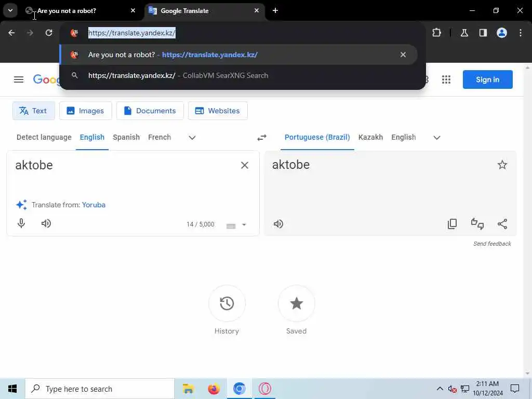The image size is (532, 399).
Task: Click the Sign in button
Action: click(487, 79)
